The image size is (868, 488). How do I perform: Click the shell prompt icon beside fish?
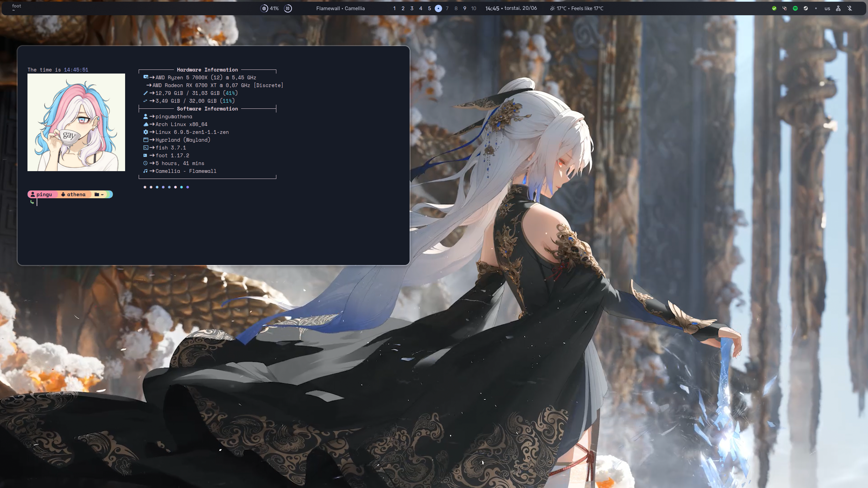point(146,147)
